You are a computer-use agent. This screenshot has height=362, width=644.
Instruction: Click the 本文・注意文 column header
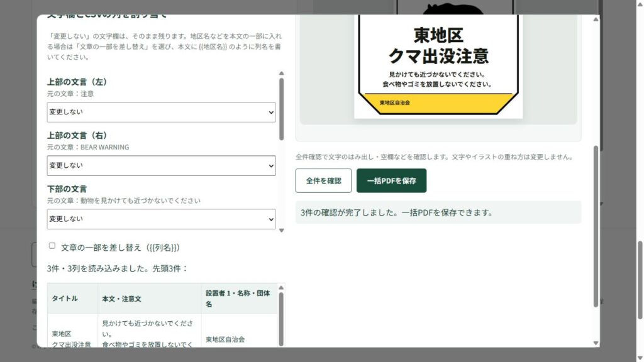[150, 299]
